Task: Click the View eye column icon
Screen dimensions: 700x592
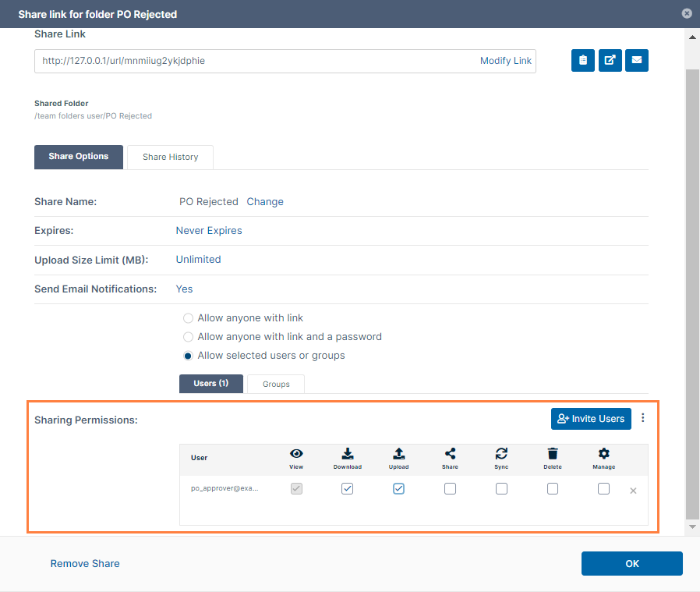Action: 296,453
